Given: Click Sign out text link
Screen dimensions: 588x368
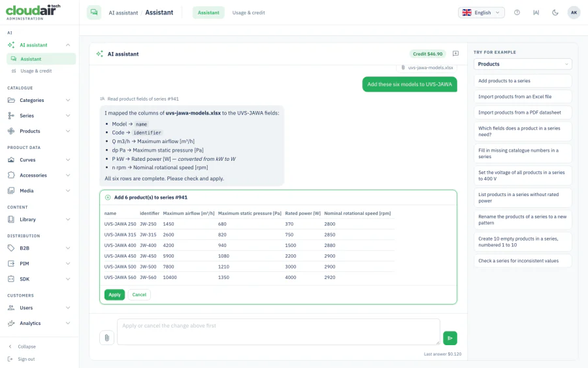Looking at the screenshot, I should [x=26, y=359].
